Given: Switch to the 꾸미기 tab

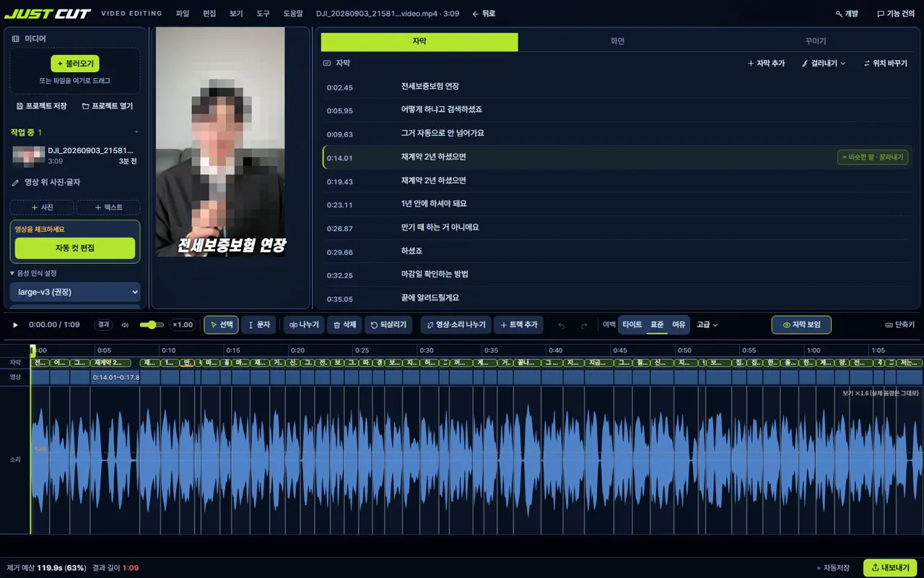Looking at the screenshot, I should pyautogui.click(x=816, y=42).
